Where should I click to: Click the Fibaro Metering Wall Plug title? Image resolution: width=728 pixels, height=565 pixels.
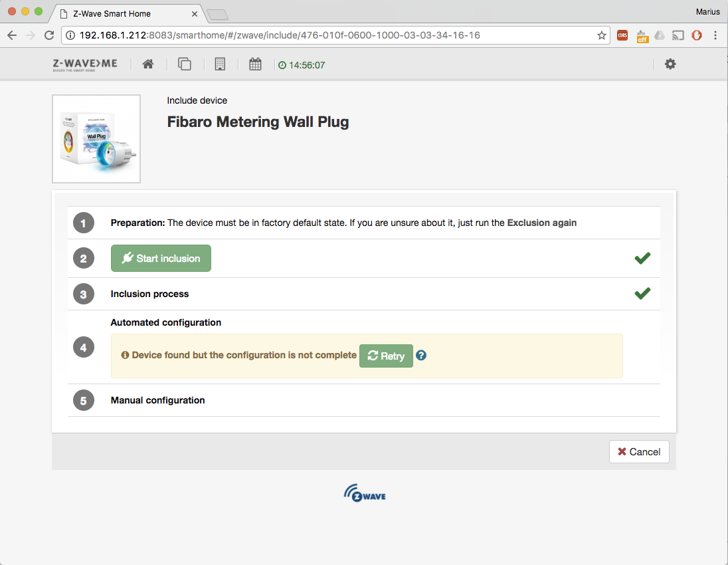[258, 122]
